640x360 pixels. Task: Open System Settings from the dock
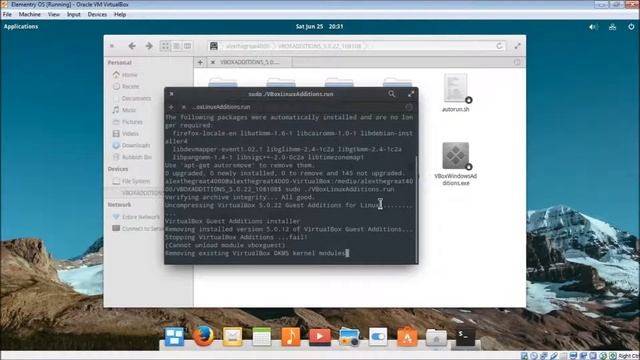[378, 337]
